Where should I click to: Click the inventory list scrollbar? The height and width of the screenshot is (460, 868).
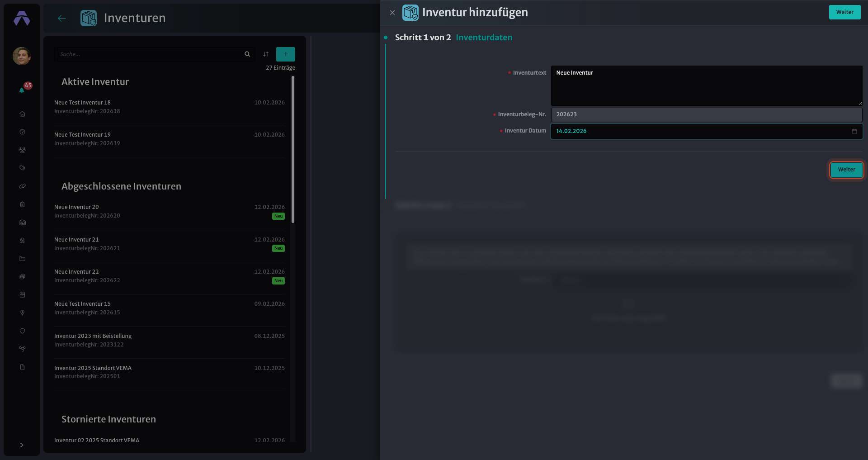(293, 149)
